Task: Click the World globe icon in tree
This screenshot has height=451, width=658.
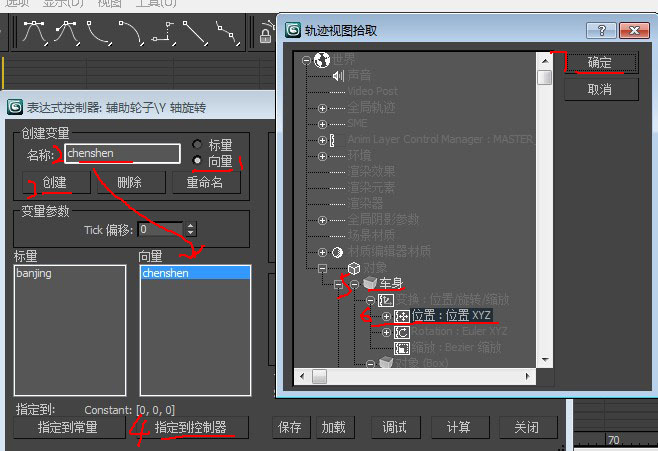Action: tap(322, 60)
